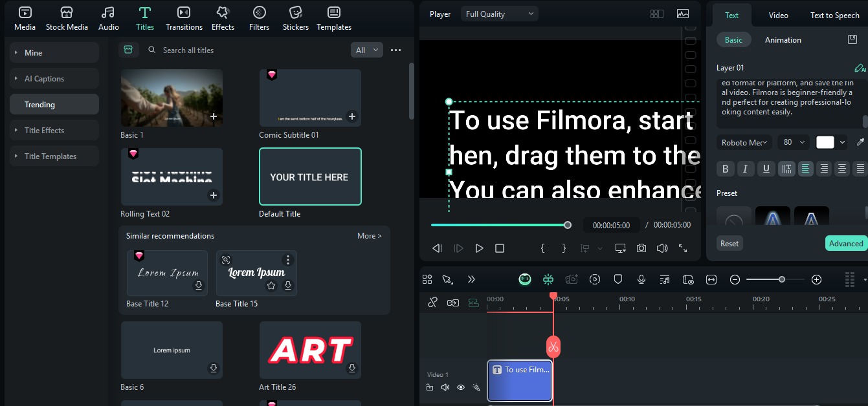Zoom in the timeline with plus
This screenshot has width=868, height=406.
point(816,280)
